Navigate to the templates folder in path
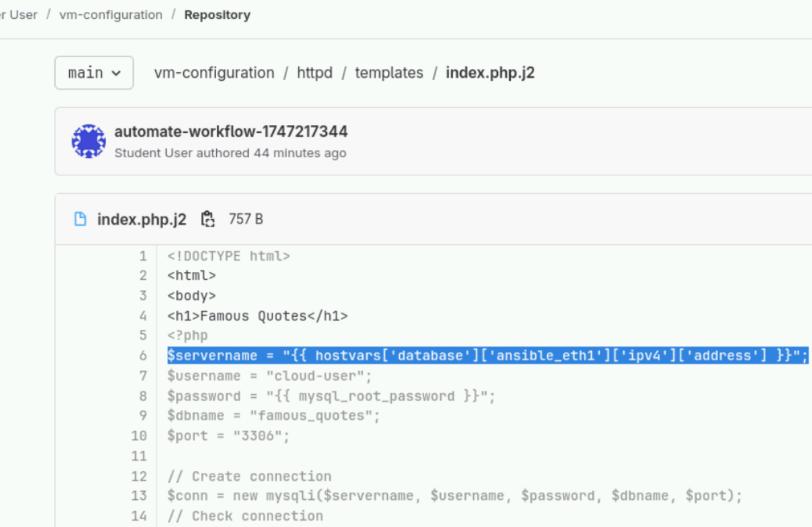This screenshot has width=812, height=527. (x=389, y=73)
